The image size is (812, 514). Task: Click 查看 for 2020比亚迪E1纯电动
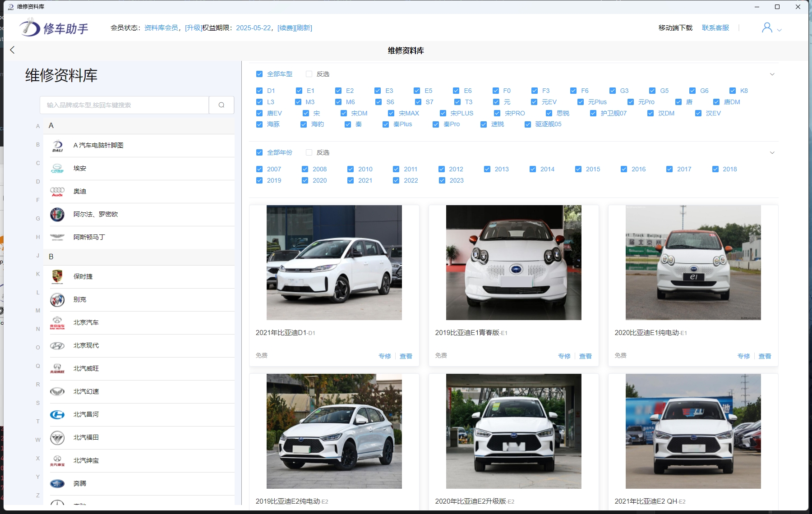(765, 356)
